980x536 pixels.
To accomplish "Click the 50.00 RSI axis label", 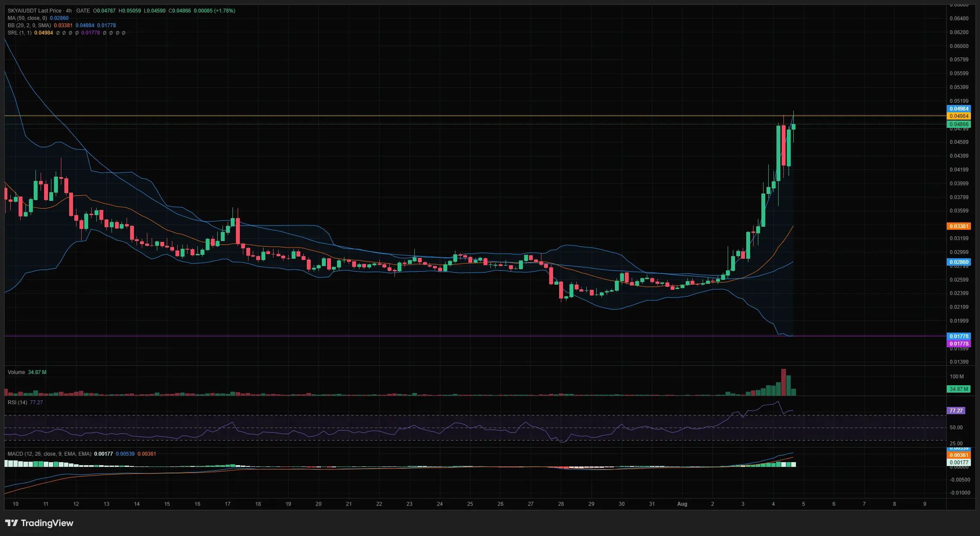I will point(956,428).
